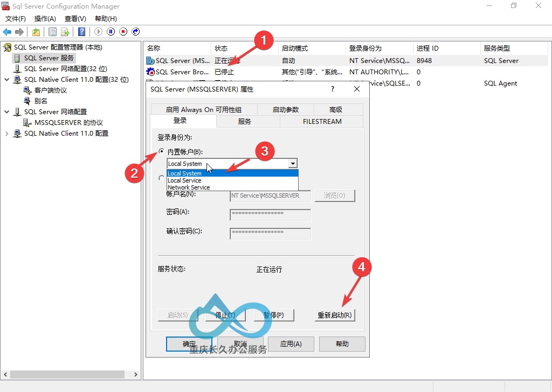Pause the service with the pause toolbar icon

(x=111, y=32)
